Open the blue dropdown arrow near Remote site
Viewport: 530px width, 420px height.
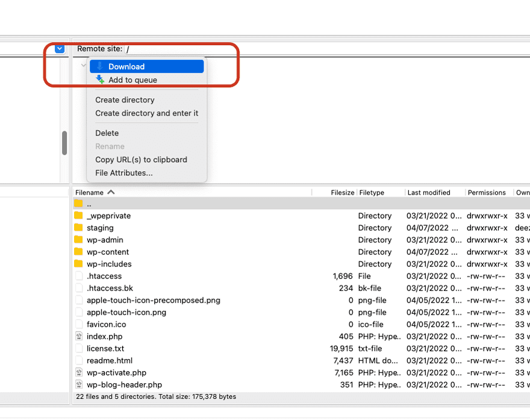pos(58,48)
